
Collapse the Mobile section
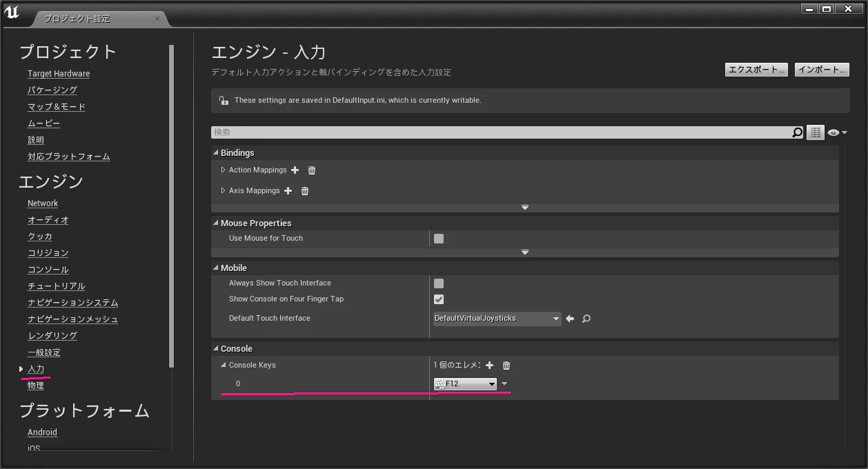216,268
